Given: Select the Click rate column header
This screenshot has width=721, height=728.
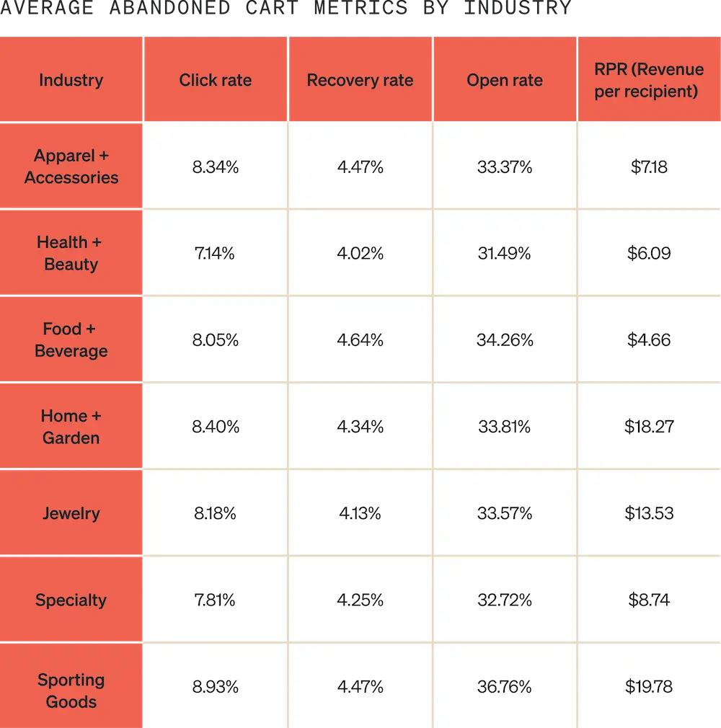Looking at the screenshot, I should pos(216,80).
